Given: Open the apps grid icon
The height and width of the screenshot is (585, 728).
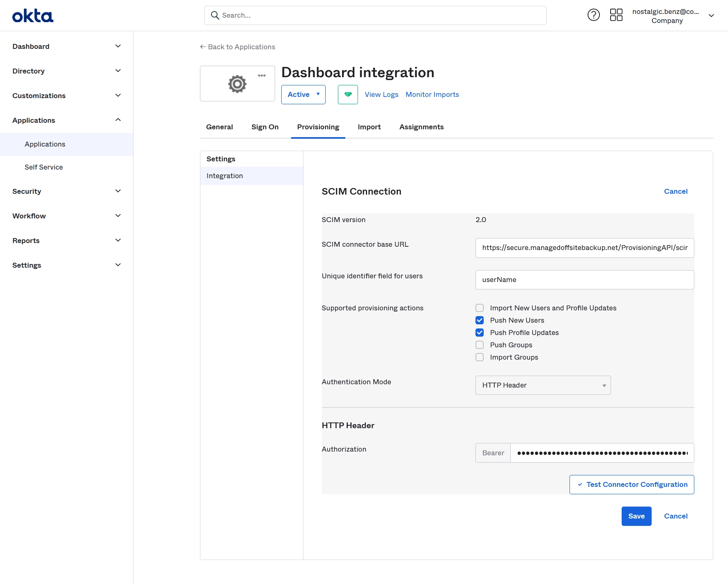Looking at the screenshot, I should point(616,15).
